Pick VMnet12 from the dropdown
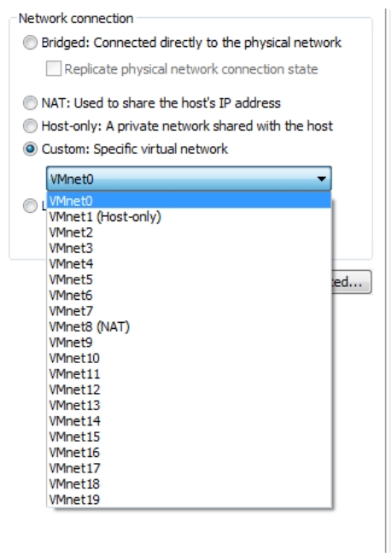Image resolution: width=392 pixels, height=557 pixels. click(189, 390)
